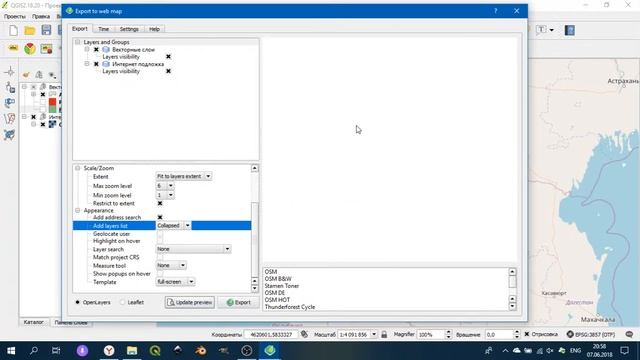
Task: Click the yellow layer icon left of pie chart
Action: (x=13, y=49)
